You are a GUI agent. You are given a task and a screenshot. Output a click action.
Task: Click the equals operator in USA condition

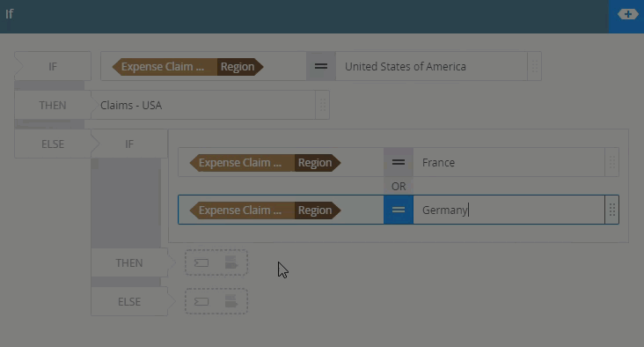(x=321, y=66)
